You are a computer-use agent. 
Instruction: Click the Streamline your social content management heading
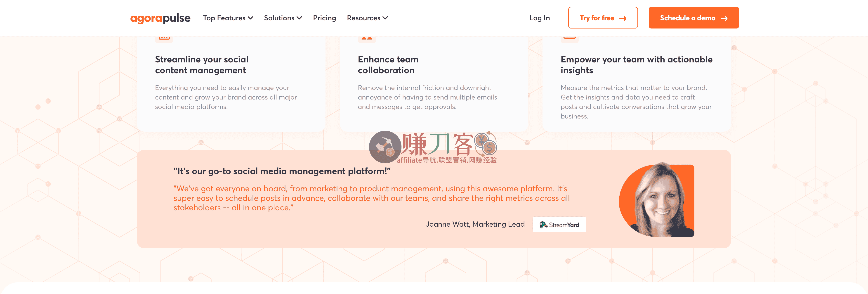[x=201, y=65]
